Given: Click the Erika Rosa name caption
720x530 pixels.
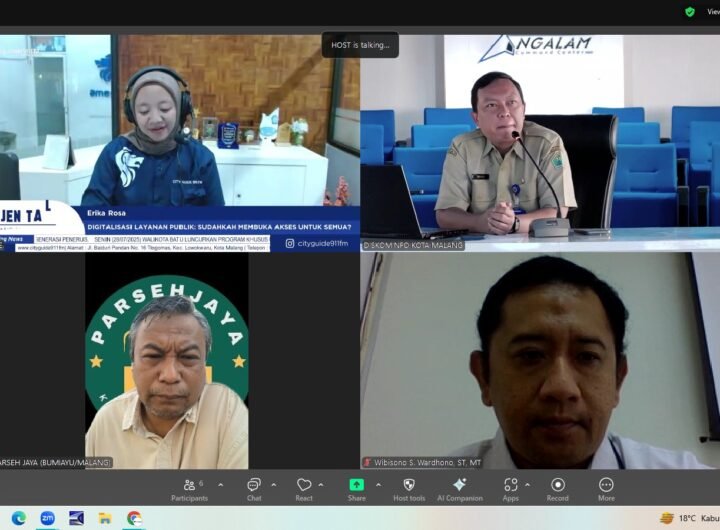Looking at the screenshot, I should tap(106, 213).
